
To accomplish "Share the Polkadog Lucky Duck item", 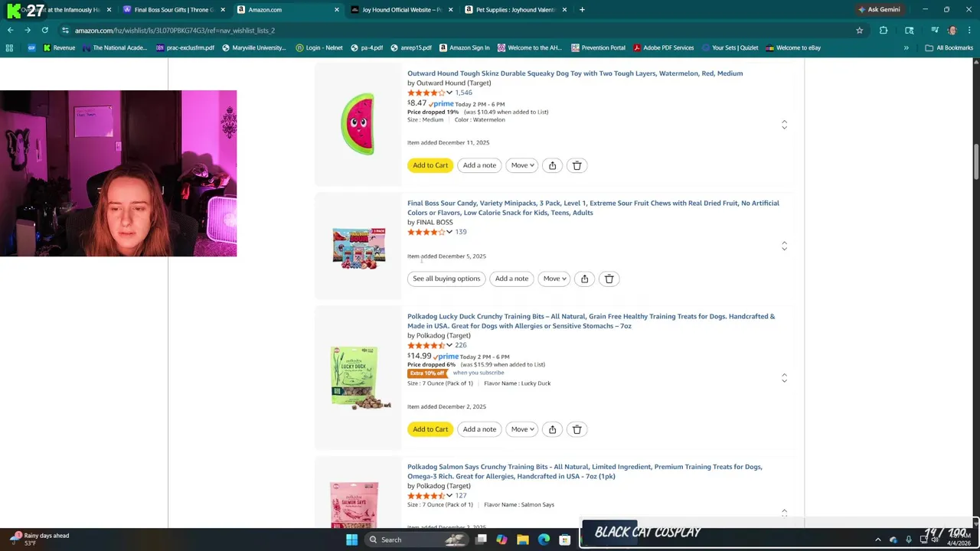I will 552,429.
